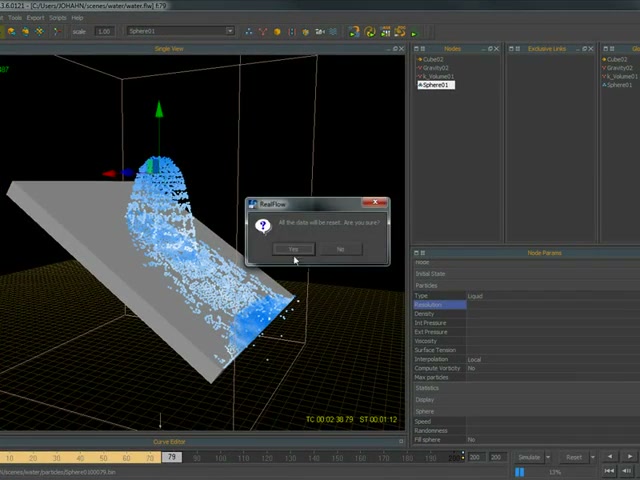640x480 pixels.
Task: Click the blue RealWave grid icon
Action: click(x=333, y=31)
